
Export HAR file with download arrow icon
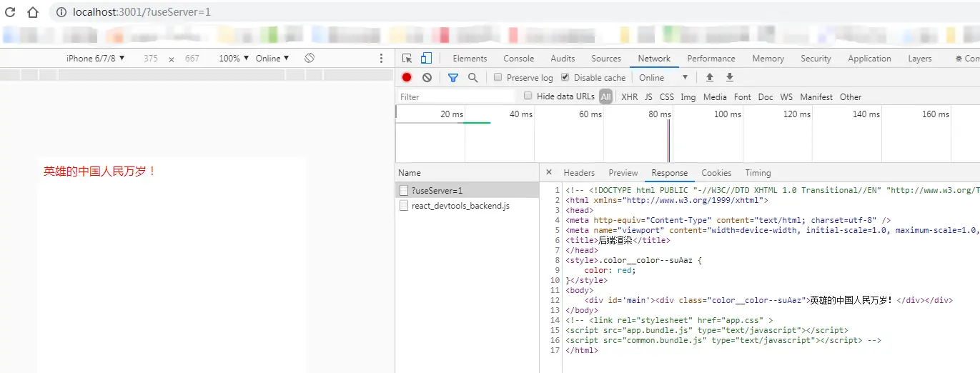coord(730,77)
